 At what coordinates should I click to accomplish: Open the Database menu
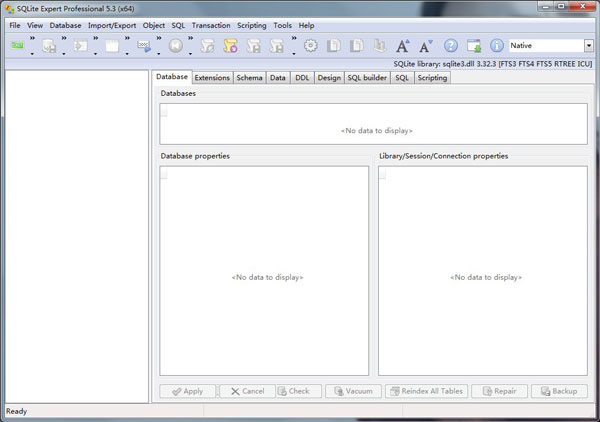pyautogui.click(x=65, y=26)
